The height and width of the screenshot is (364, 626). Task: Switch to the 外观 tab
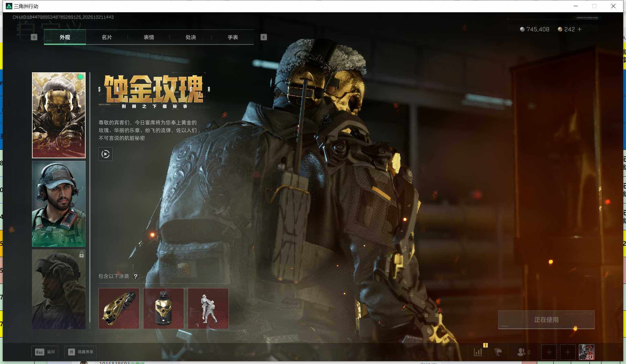click(65, 37)
